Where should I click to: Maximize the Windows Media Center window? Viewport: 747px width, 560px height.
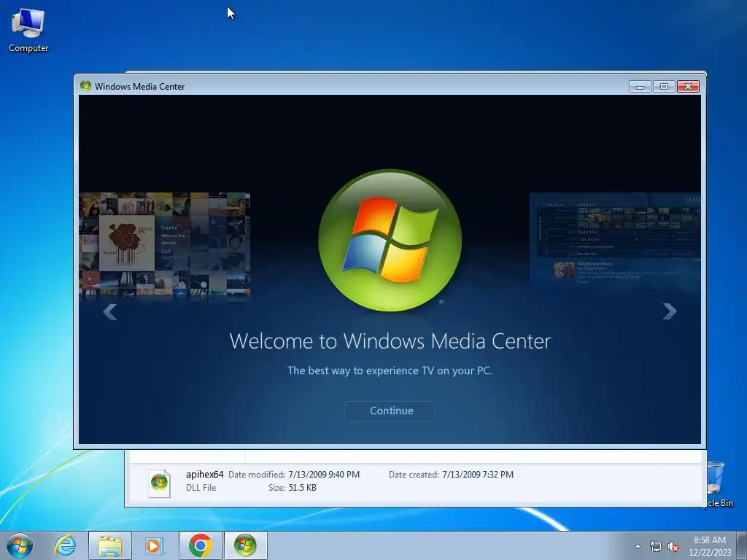coord(664,87)
